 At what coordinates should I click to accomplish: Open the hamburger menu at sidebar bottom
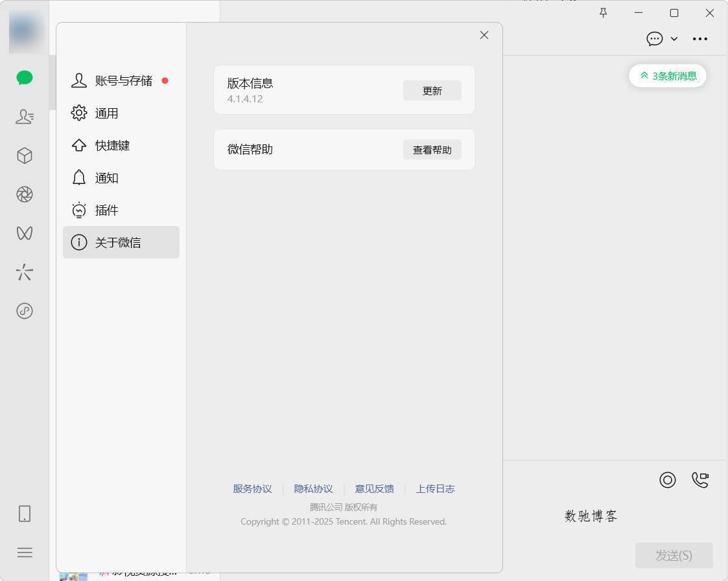pos(25,553)
